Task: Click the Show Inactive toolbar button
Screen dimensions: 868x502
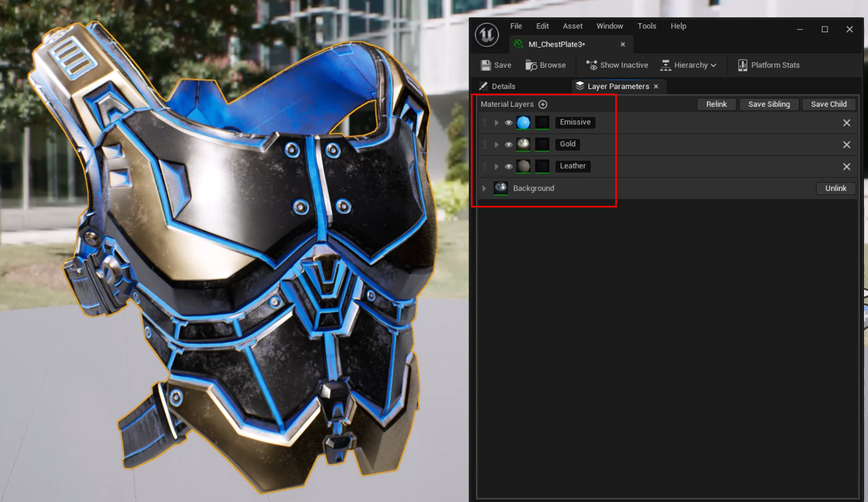Action: tap(617, 65)
